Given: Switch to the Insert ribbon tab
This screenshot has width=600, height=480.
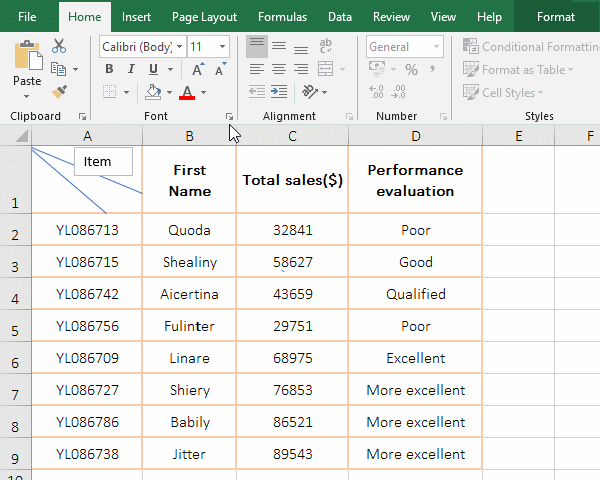Looking at the screenshot, I should [x=136, y=17].
